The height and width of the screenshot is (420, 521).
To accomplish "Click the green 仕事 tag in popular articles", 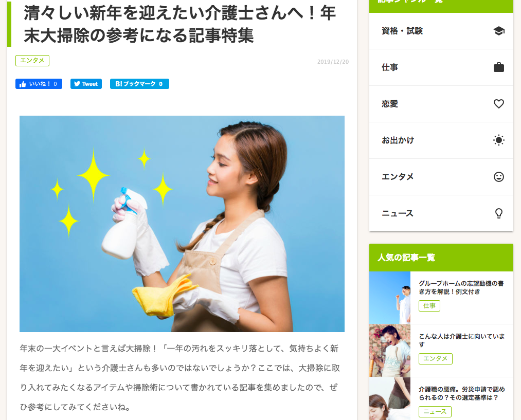I will click(x=429, y=306).
